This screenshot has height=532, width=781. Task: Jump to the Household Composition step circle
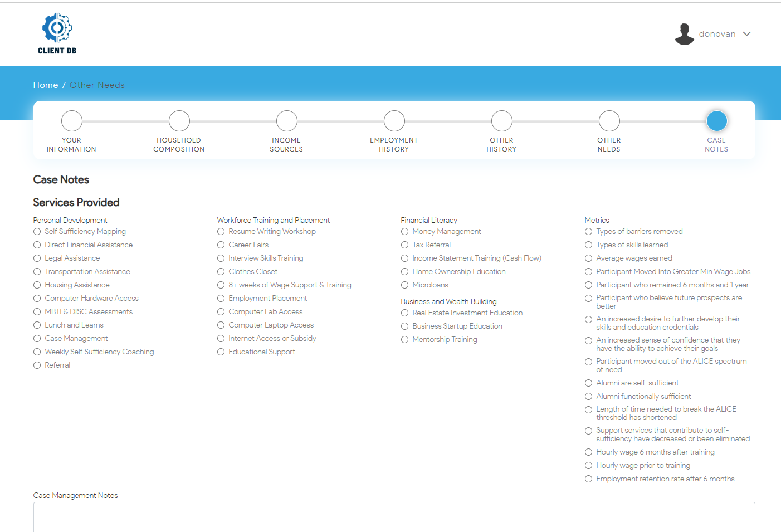(x=179, y=121)
